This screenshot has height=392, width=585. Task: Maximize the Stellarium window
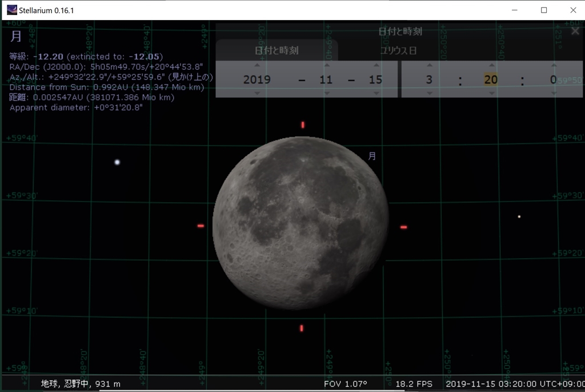[544, 10]
